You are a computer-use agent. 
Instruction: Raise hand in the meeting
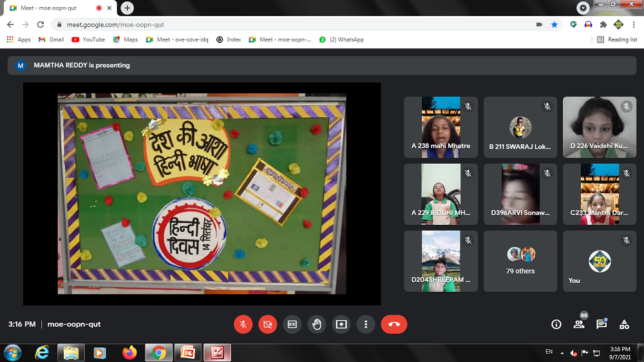pyautogui.click(x=316, y=325)
